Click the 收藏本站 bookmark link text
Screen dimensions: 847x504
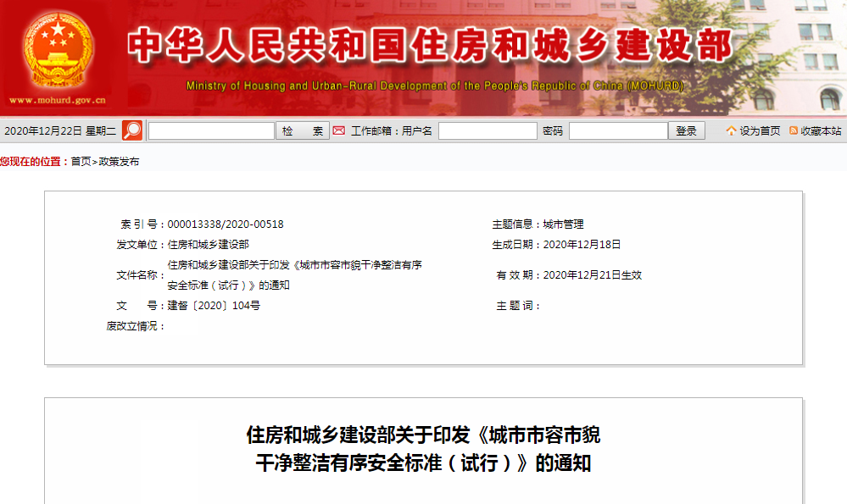pyautogui.click(x=821, y=131)
